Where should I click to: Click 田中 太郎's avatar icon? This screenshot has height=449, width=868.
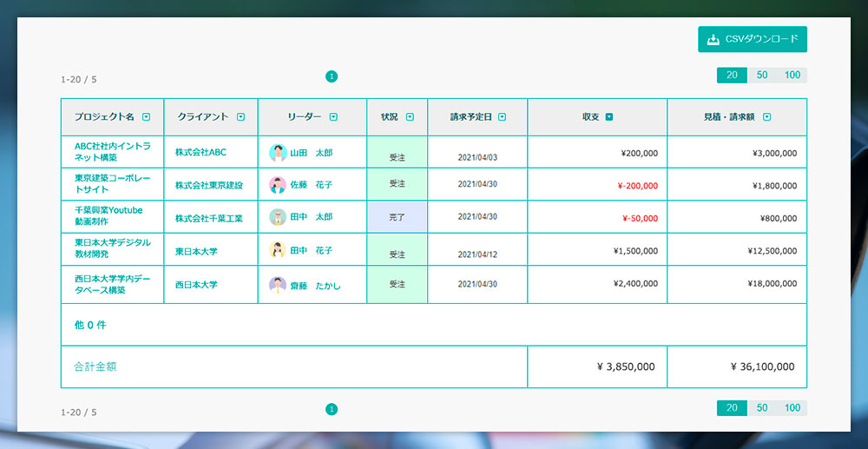278,217
